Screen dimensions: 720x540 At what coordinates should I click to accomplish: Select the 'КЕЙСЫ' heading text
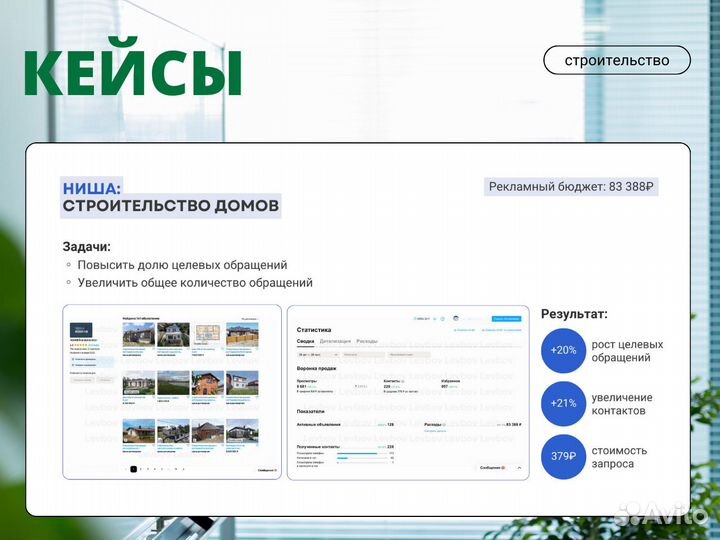[x=133, y=68]
